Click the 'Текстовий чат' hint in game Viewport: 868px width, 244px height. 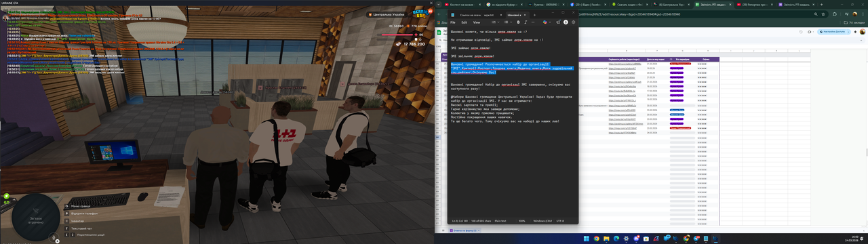(x=81, y=228)
